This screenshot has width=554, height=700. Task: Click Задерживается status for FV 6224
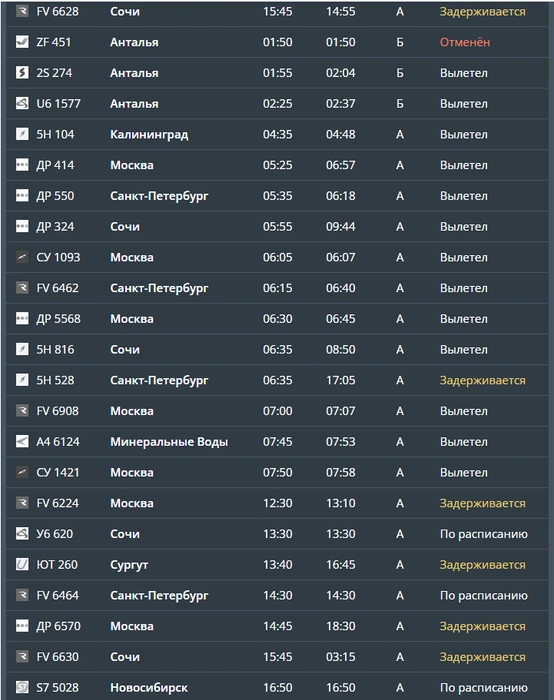point(483,504)
